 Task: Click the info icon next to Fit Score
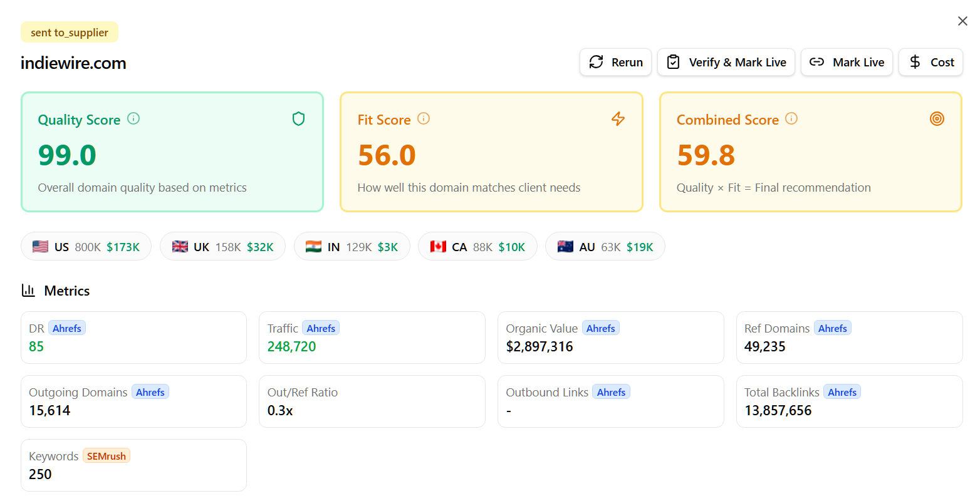pos(424,118)
